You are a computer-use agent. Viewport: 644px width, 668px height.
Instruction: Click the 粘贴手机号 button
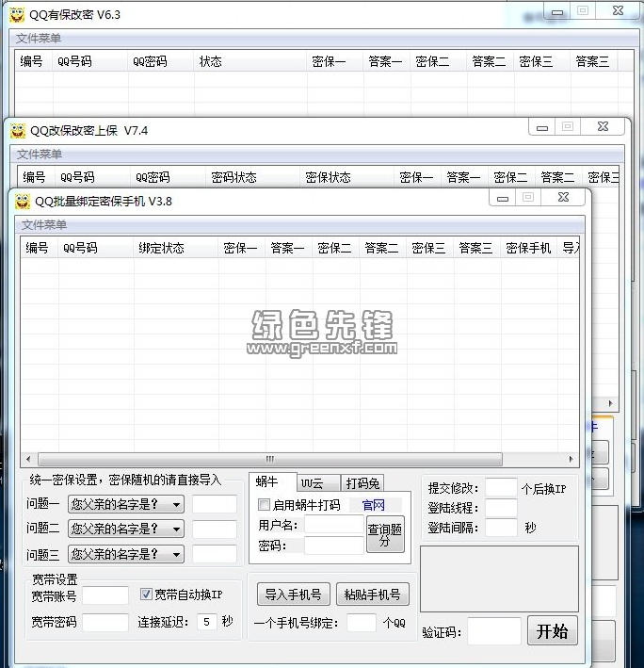click(373, 595)
